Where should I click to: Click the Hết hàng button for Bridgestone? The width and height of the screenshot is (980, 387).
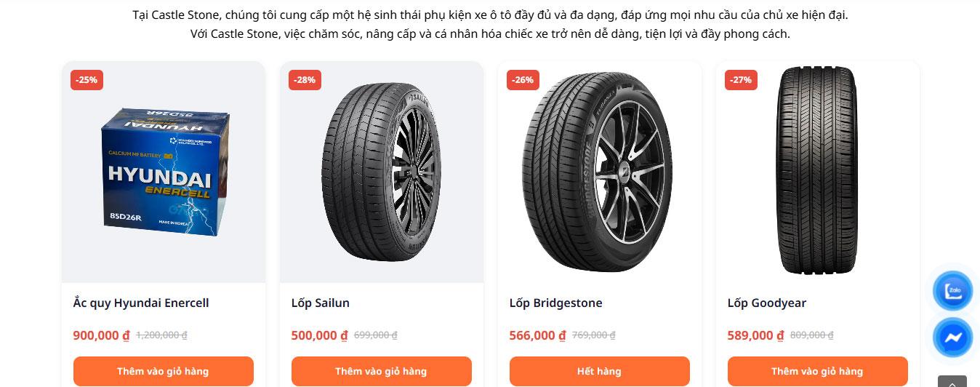pos(599,371)
